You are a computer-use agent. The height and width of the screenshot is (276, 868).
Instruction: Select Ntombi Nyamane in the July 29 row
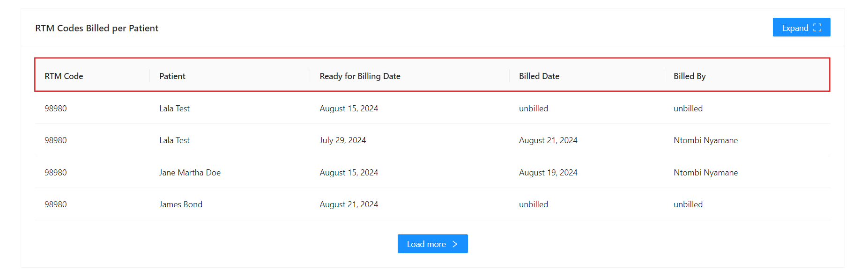(x=705, y=140)
